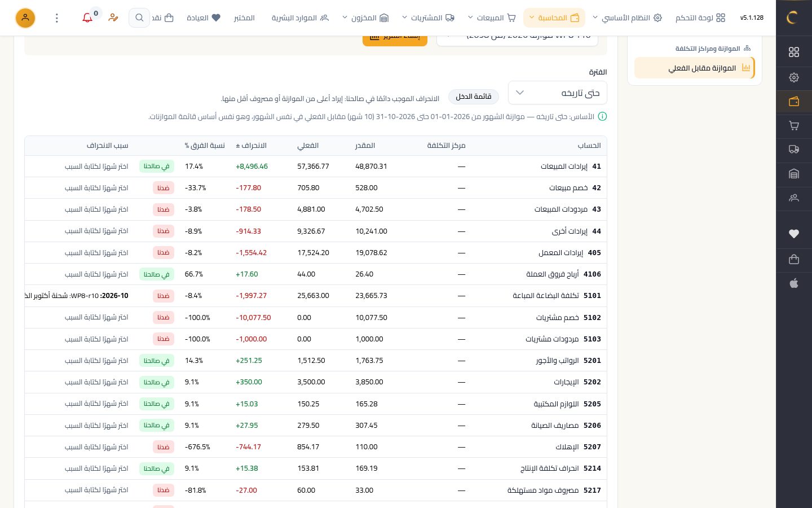This screenshot has height=508, width=812.
Task: Open العيادة in the top navigation
Action: tap(204, 18)
